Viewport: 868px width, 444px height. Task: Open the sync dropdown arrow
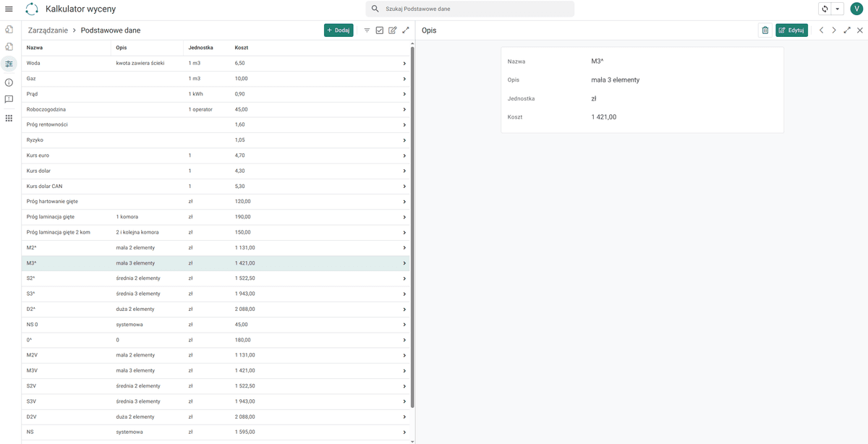838,9
